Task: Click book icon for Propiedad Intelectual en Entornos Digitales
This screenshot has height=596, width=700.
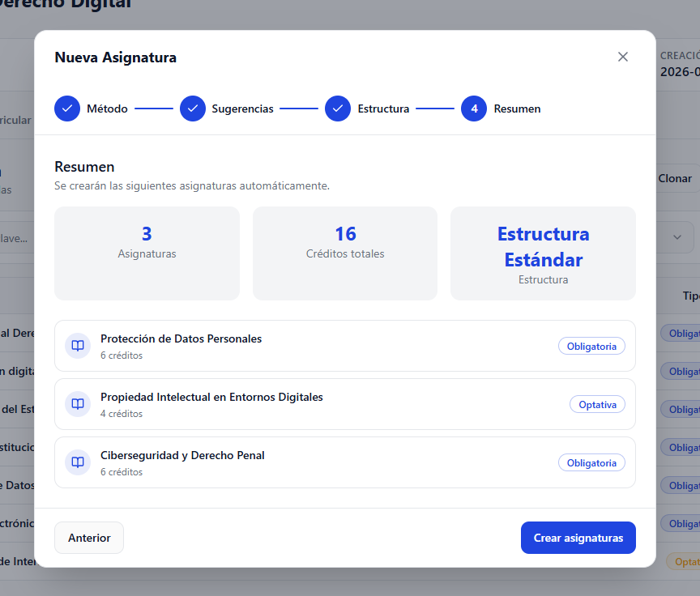Action: coord(78,404)
